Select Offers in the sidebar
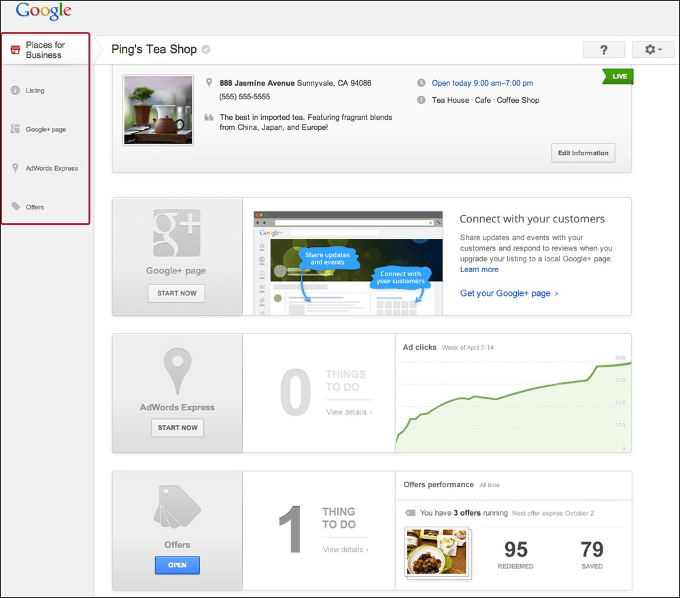680x598 pixels. click(x=35, y=207)
